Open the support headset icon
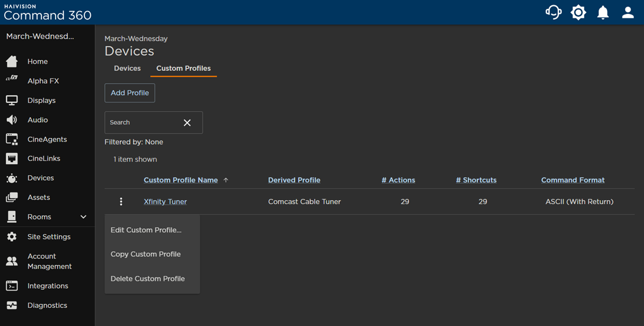 tap(553, 12)
